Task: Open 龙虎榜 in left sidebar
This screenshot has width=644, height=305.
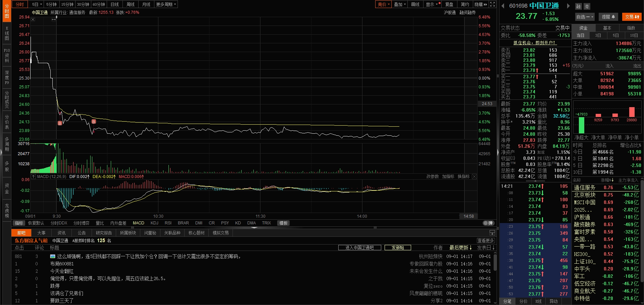Action: [7, 211]
